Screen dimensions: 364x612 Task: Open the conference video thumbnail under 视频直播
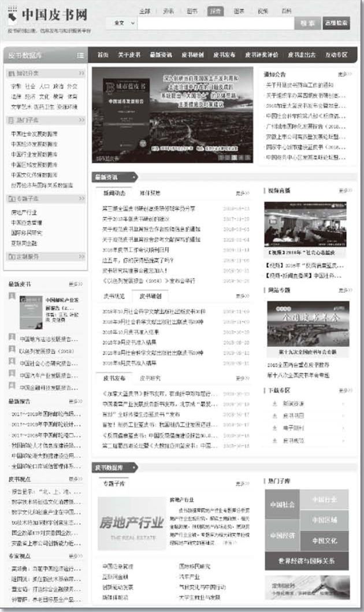pos(305,224)
